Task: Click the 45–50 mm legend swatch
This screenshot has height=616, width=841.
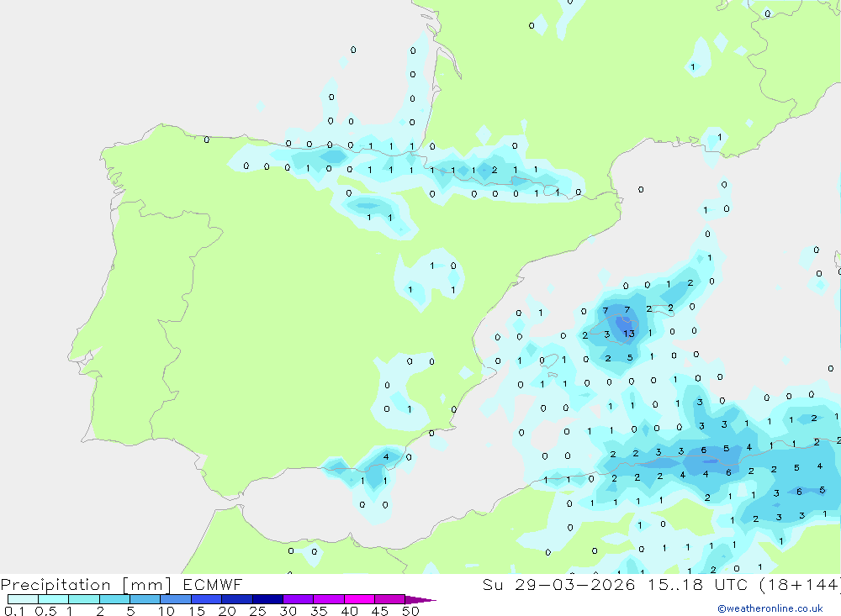Action: [x=389, y=599]
